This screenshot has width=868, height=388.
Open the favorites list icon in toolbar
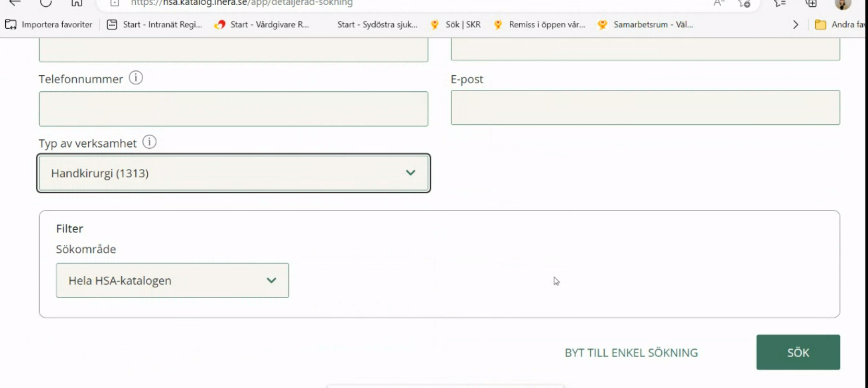click(x=780, y=3)
